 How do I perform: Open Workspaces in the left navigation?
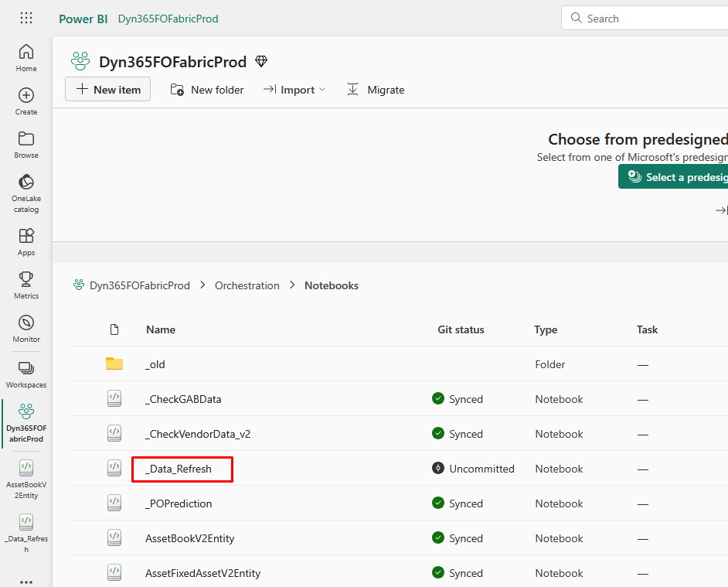click(x=26, y=374)
